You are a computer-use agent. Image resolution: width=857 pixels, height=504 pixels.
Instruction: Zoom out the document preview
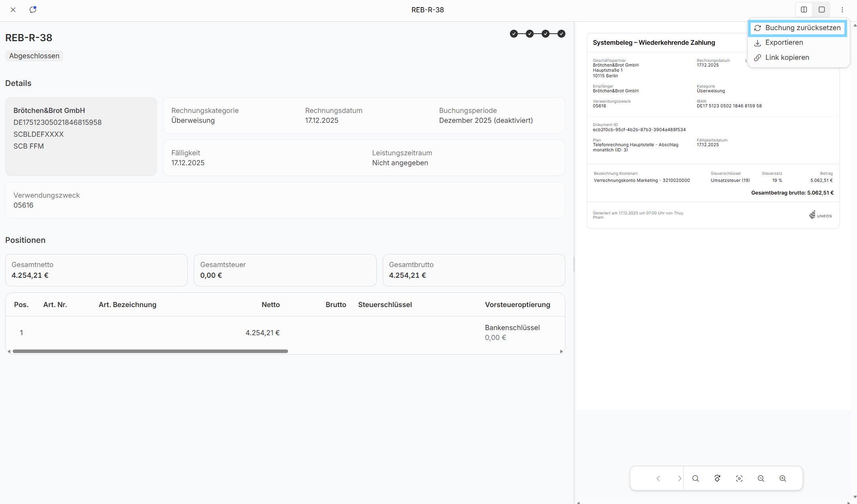click(761, 478)
